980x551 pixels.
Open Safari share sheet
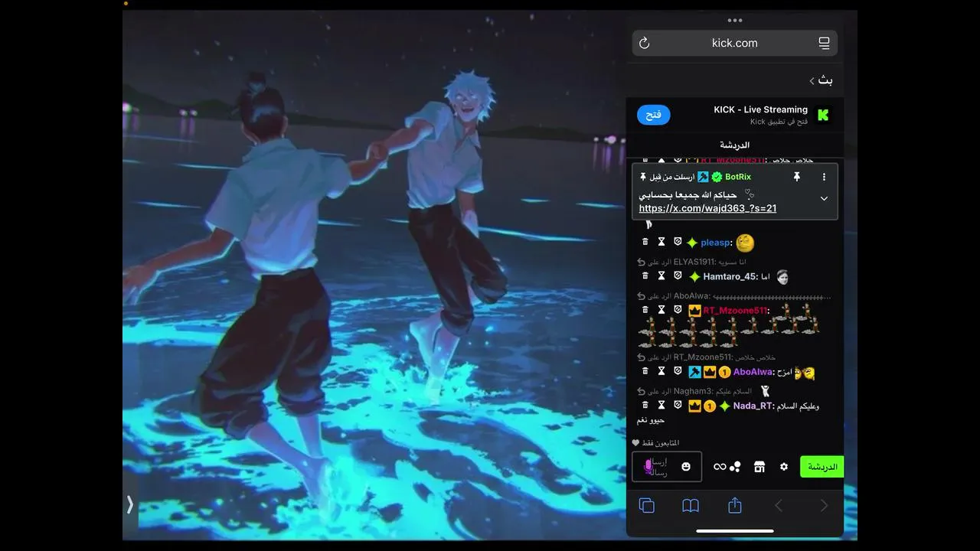click(x=735, y=504)
